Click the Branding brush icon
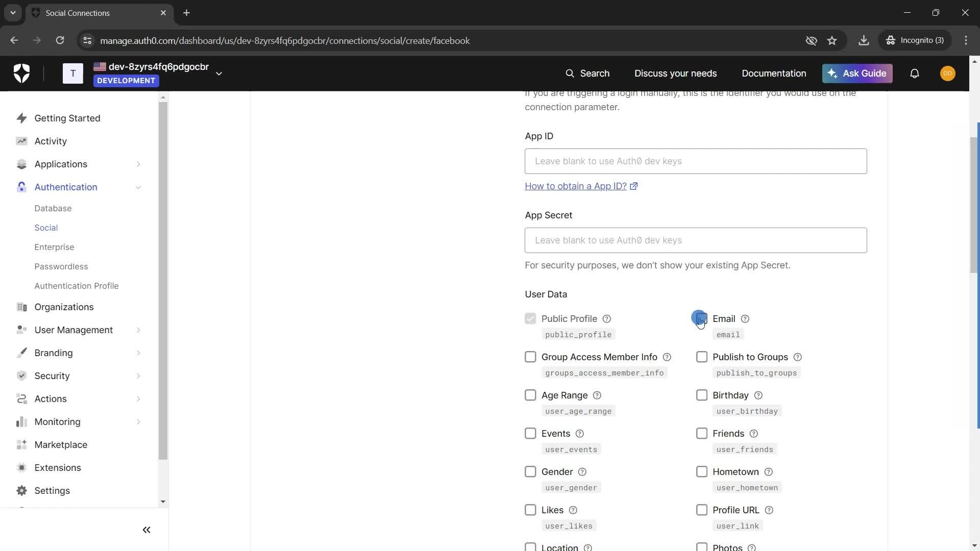 pos(21,353)
